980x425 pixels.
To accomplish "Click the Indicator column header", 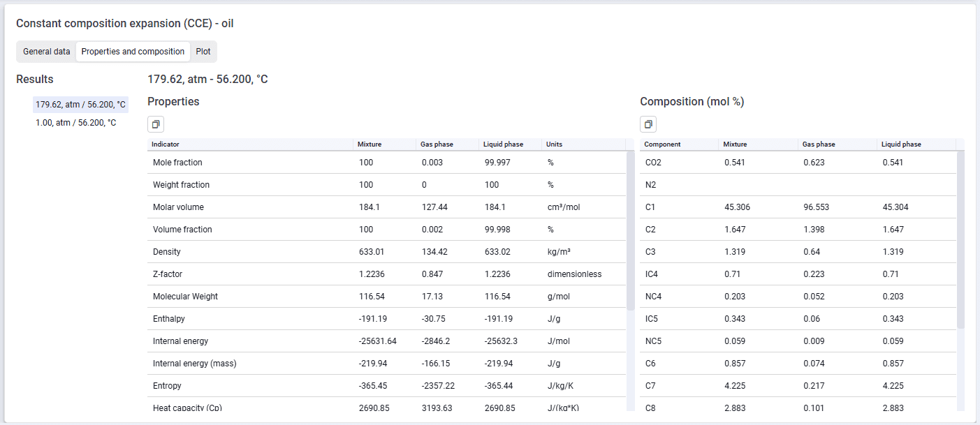I will point(250,144).
